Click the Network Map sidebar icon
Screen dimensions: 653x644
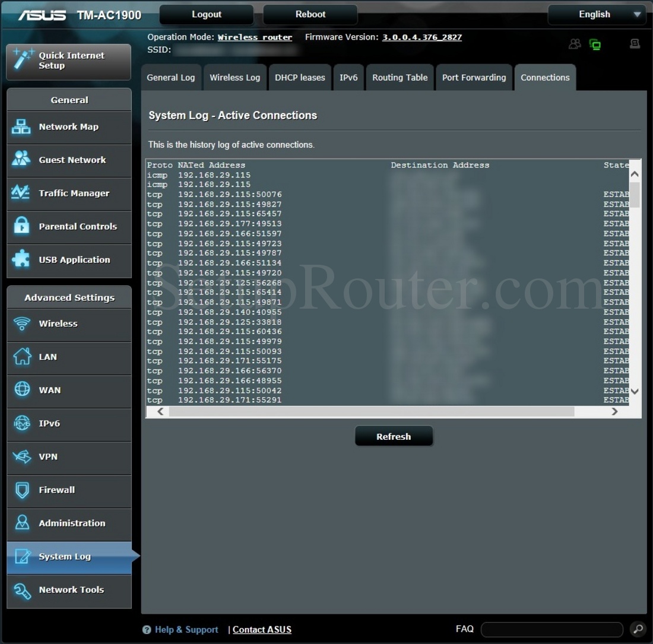(x=21, y=126)
